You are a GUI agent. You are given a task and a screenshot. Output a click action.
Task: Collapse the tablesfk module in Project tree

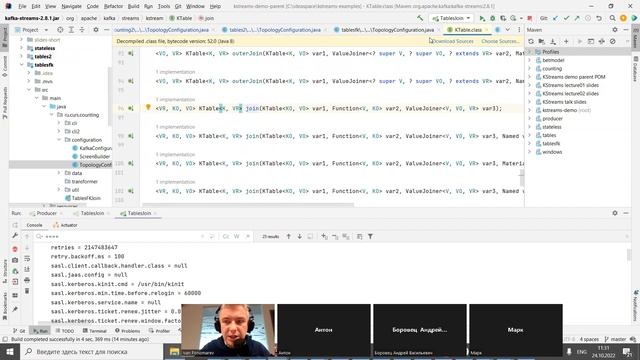pyautogui.click(x=22, y=65)
